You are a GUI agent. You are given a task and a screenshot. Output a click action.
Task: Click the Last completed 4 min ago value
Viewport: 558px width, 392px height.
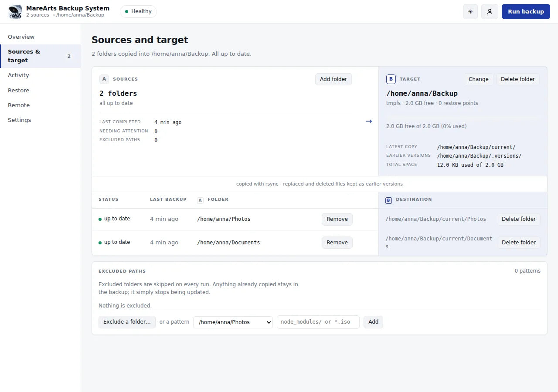click(x=168, y=122)
